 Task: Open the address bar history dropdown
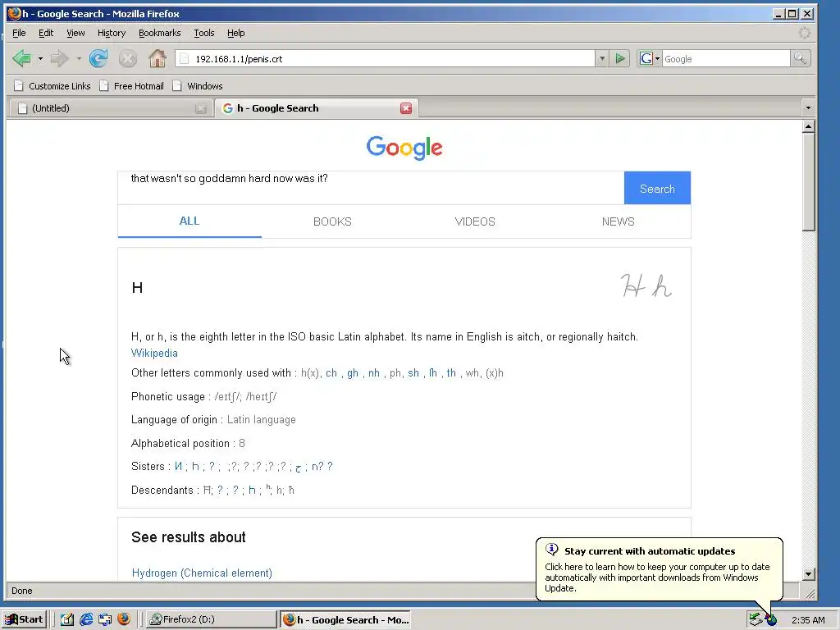[x=602, y=58]
